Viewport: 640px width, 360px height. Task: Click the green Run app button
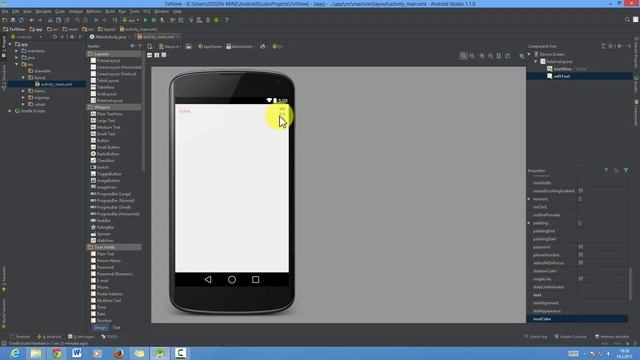(x=145, y=20)
